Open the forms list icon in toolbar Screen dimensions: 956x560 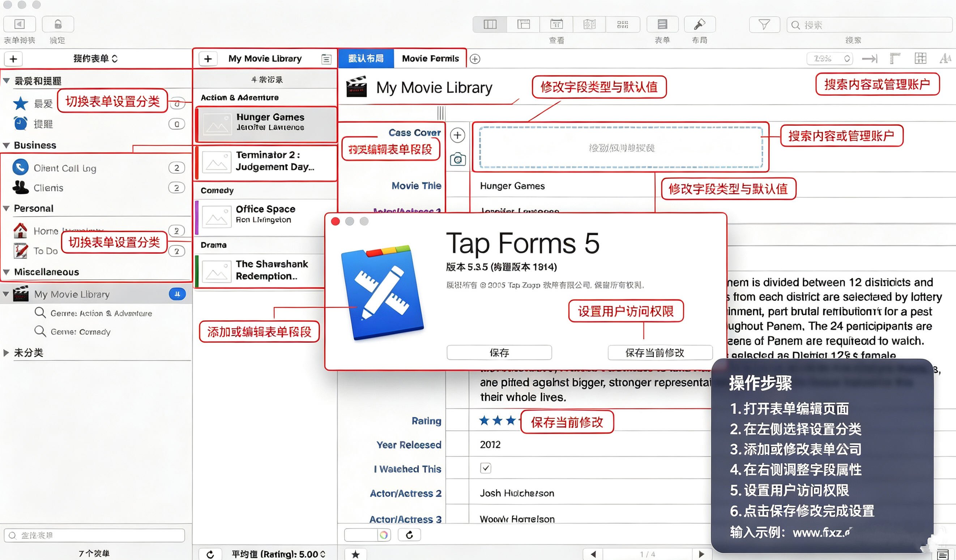tap(662, 24)
